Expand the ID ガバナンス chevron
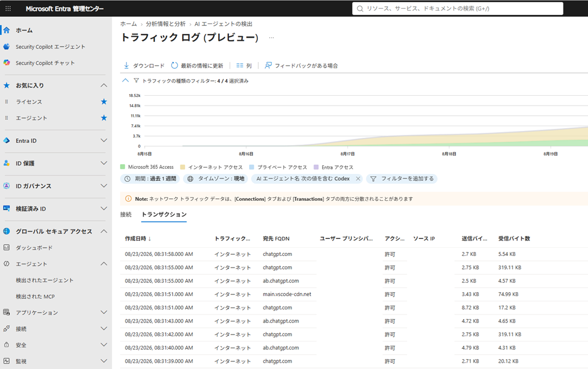Viewport: 588px width, 369px height. pyautogui.click(x=104, y=186)
